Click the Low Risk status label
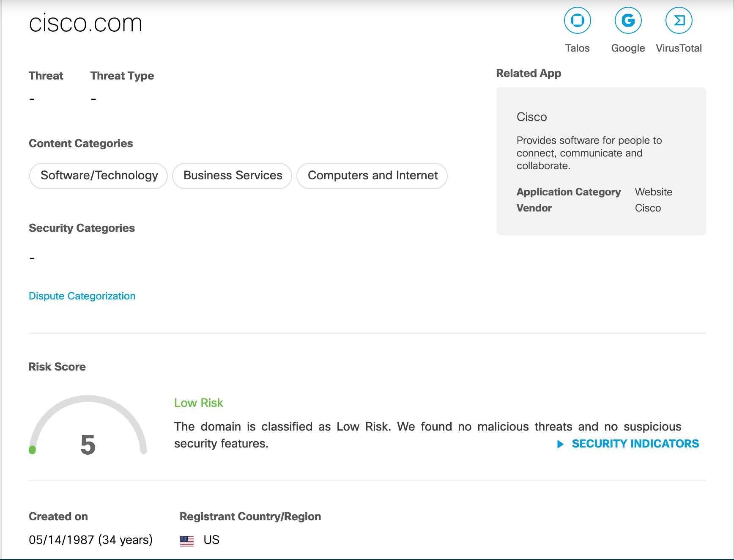This screenshot has height=560, width=734. [199, 403]
